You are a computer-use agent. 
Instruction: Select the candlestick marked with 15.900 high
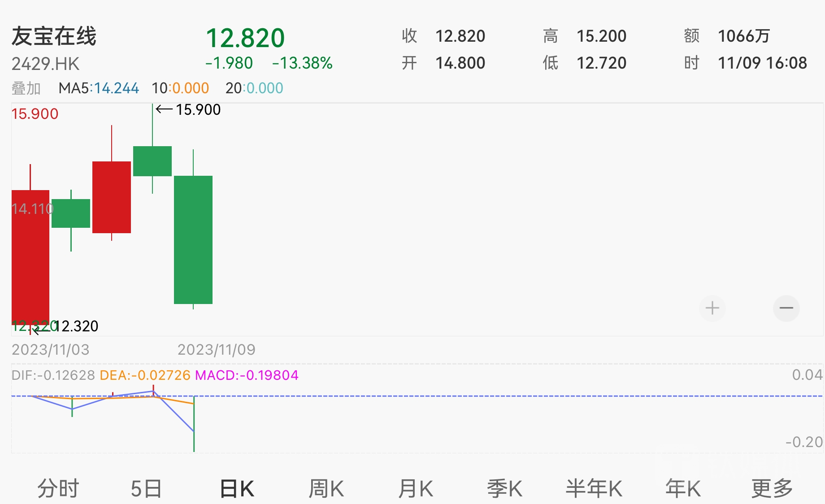[152, 161]
